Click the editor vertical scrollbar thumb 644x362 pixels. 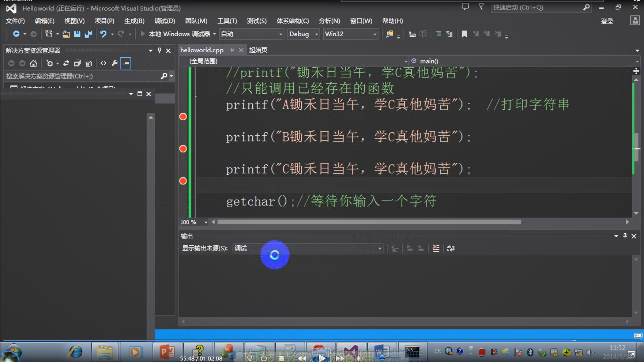tap(636, 147)
